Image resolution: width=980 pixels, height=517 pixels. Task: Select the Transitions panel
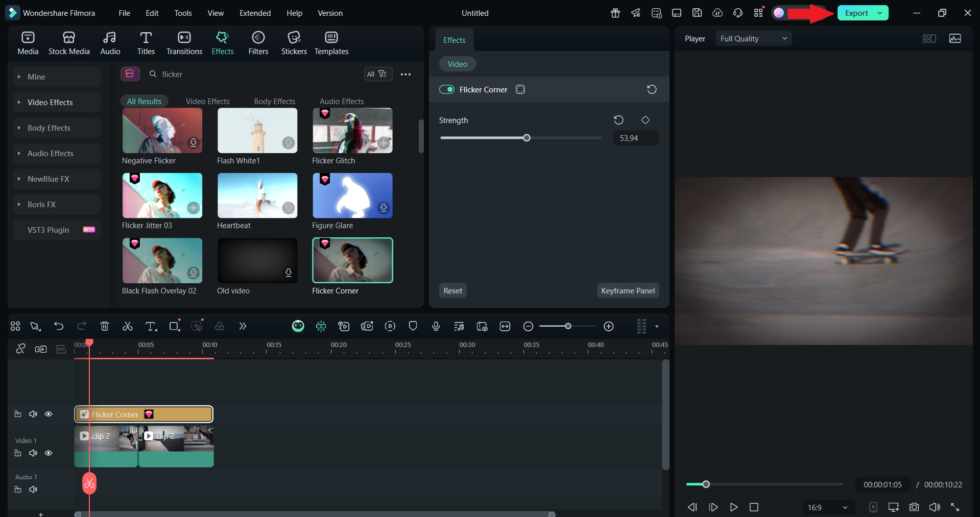[184, 42]
